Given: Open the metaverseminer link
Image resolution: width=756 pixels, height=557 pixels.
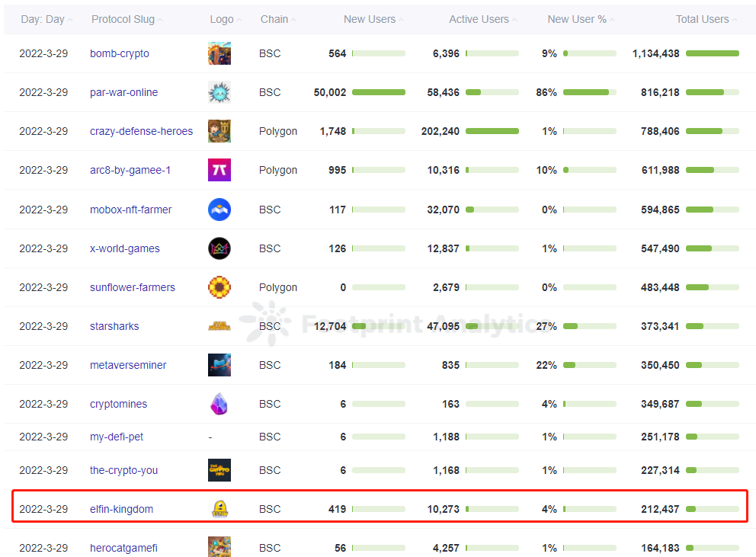Looking at the screenshot, I should [x=128, y=365].
